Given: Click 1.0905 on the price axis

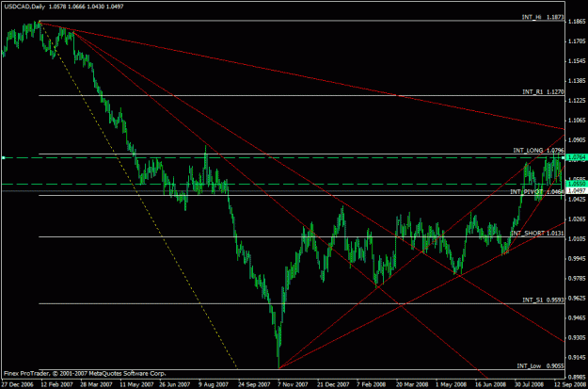Looking at the screenshot, I should [577, 140].
